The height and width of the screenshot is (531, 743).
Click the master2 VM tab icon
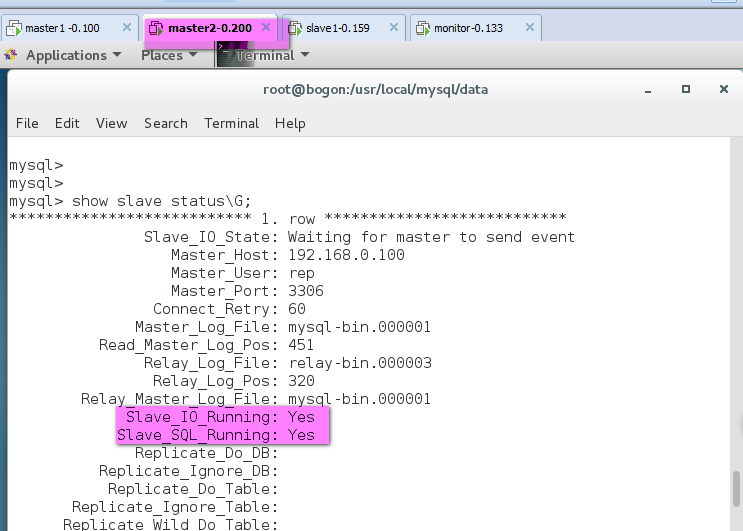[156, 28]
